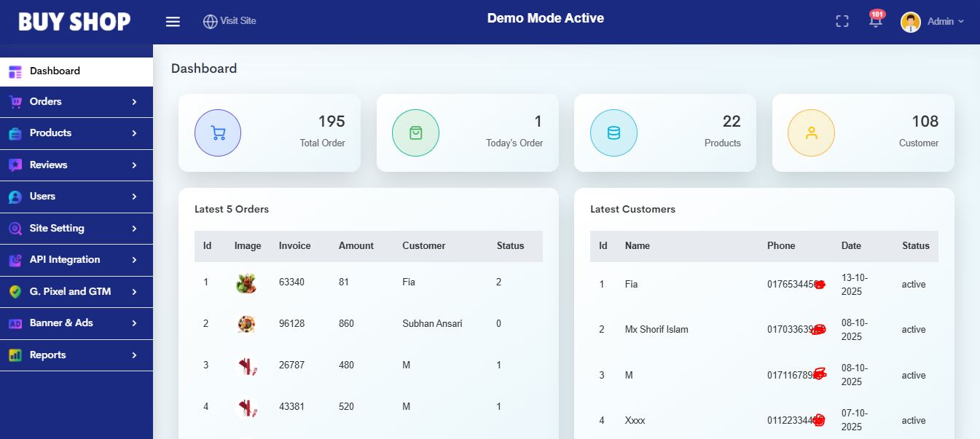The height and width of the screenshot is (439, 980).
Task: Click product thumbnail for invoice 96128
Action: [x=246, y=324]
